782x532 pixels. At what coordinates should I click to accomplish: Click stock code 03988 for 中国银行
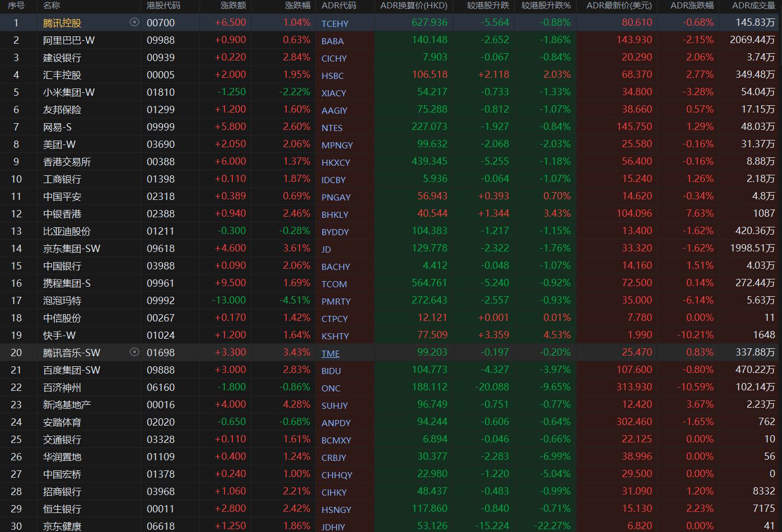[161, 265]
